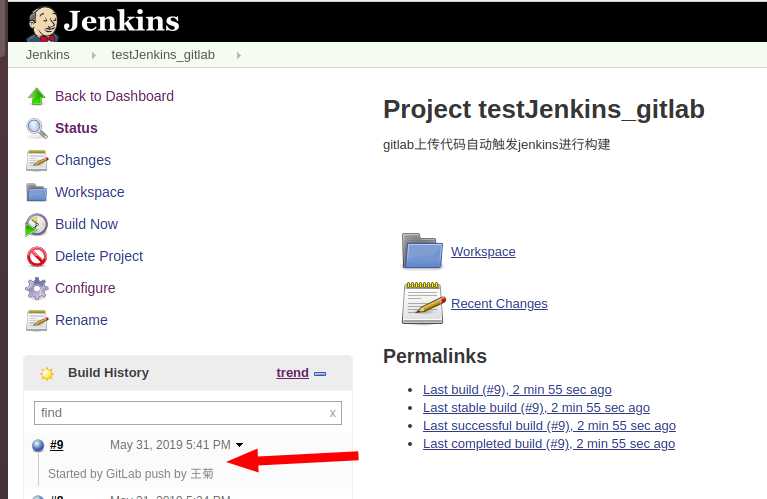
Task: Click the red Delete Project icon
Action: (x=37, y=256)
